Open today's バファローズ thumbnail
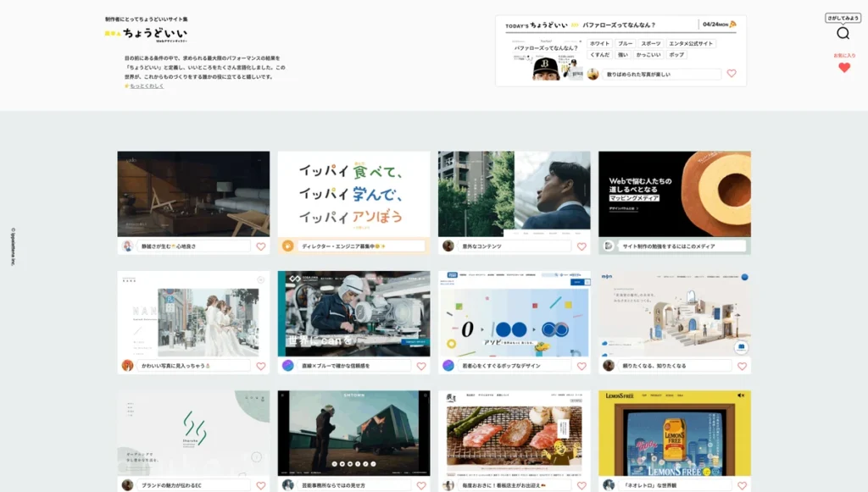 click(x=548, y=60)
